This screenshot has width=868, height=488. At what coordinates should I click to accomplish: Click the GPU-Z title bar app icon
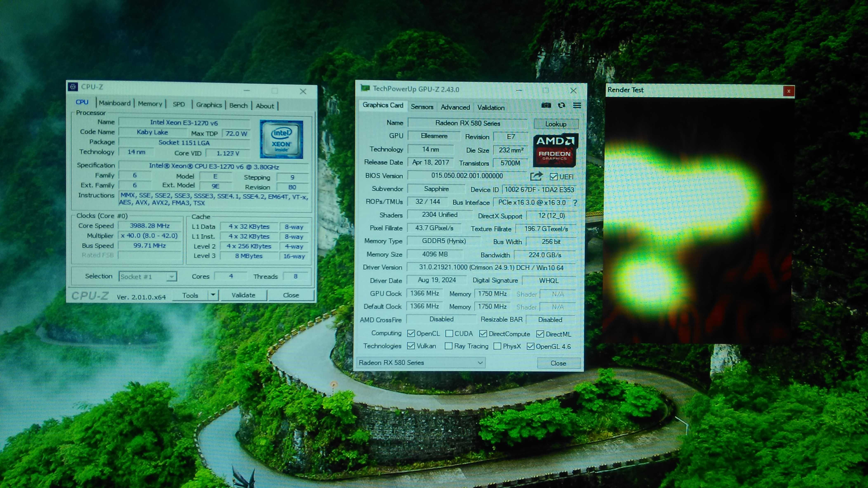[x=365, y=89]
